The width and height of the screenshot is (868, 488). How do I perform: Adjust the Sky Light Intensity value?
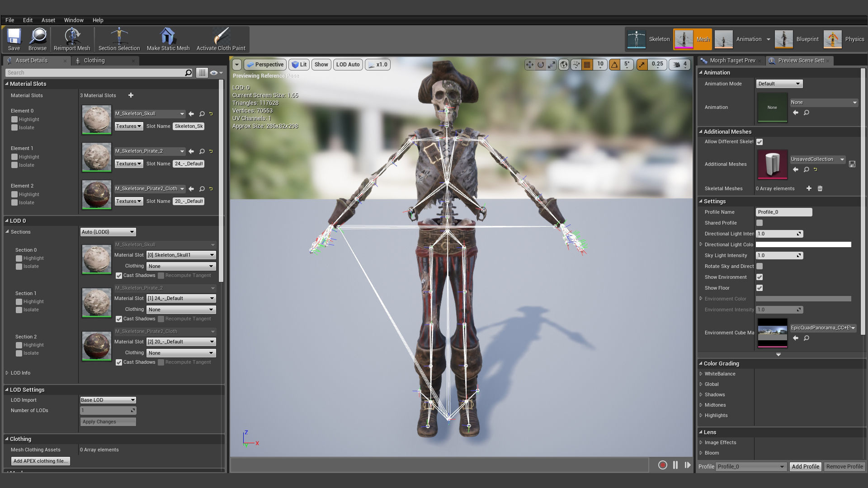pos(779,255)
